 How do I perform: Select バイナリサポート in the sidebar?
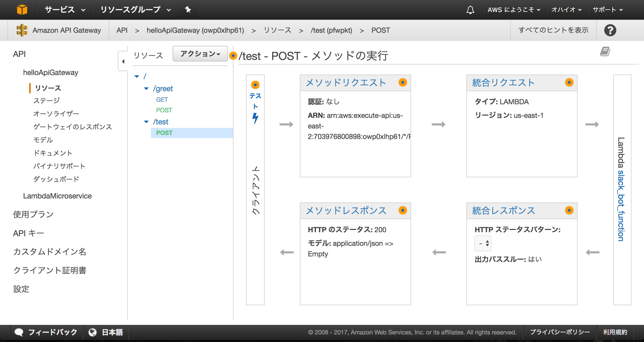pos(59,166)
